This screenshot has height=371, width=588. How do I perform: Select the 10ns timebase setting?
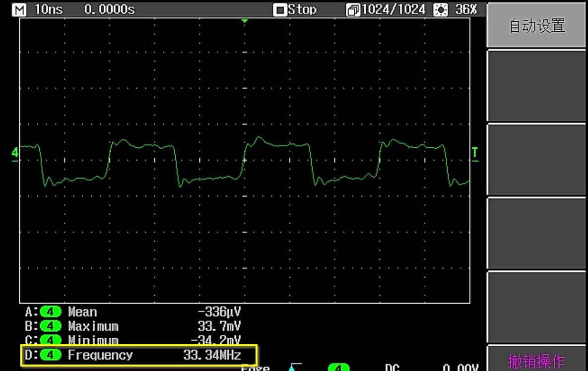coord(49,9)
